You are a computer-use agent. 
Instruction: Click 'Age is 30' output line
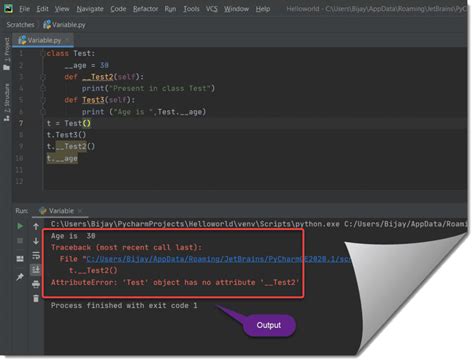[x=73, y=236]
